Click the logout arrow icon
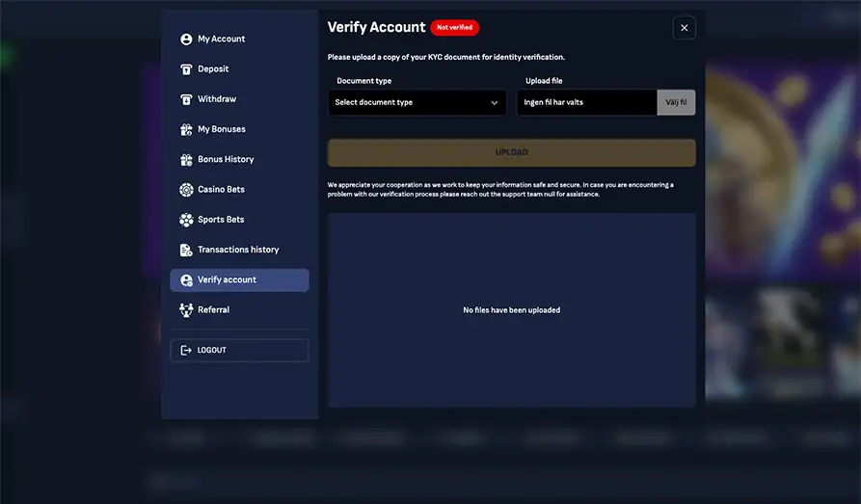Image resolution: width=861 pixels, height=504 pixels. pos(186,350)
